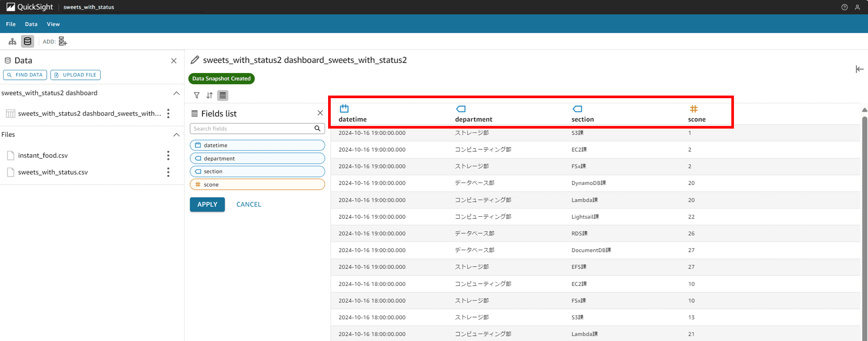This screenshot has width=868, height=341.
Task: Toggle the department field pill
Action: point(257,158)
